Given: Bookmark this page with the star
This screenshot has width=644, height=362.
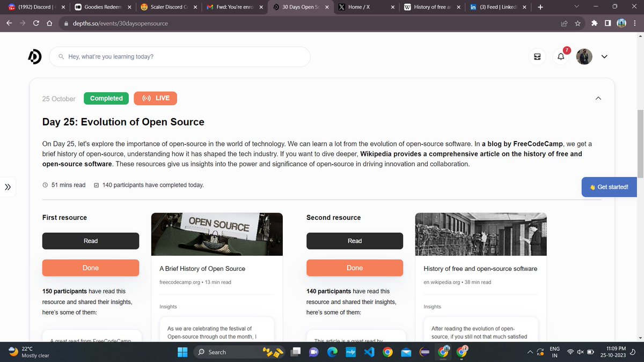Looking at the screenshot, I should coord(577,24).
